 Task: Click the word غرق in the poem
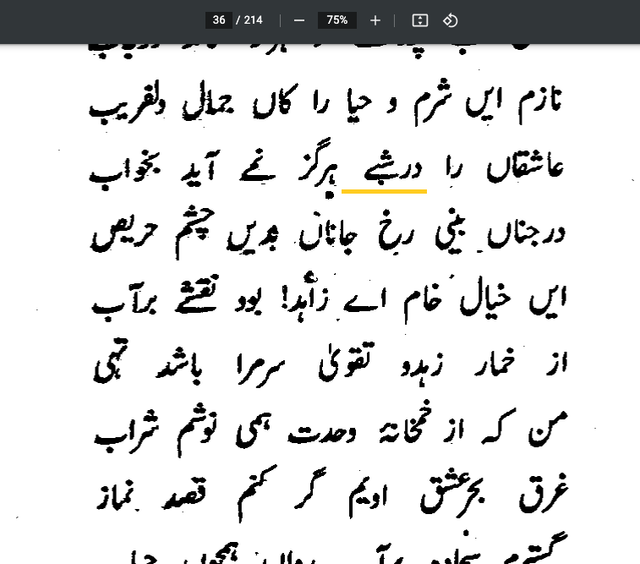point(544,493)
